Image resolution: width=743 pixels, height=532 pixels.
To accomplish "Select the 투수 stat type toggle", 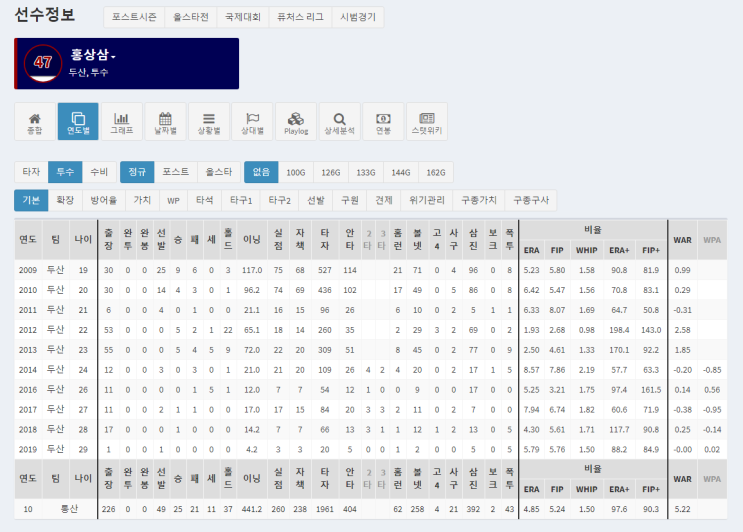I will pyautogui.click(x=65, y=172).
